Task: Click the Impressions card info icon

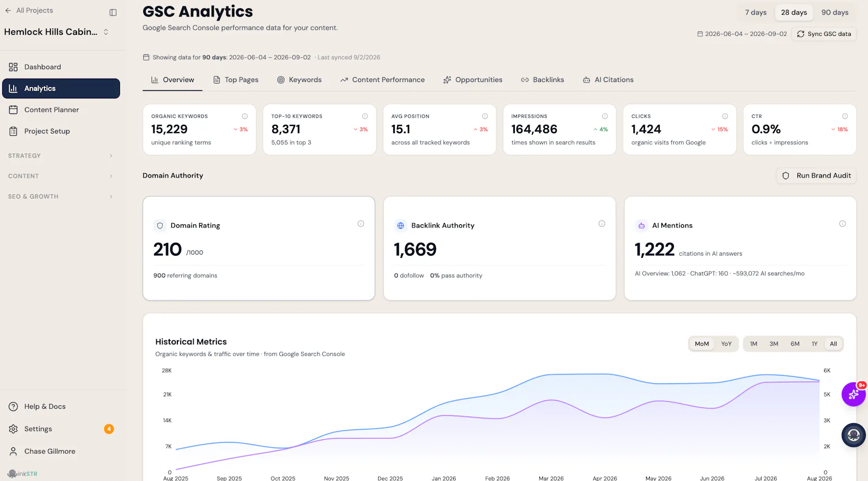Action: coord(605,116)
